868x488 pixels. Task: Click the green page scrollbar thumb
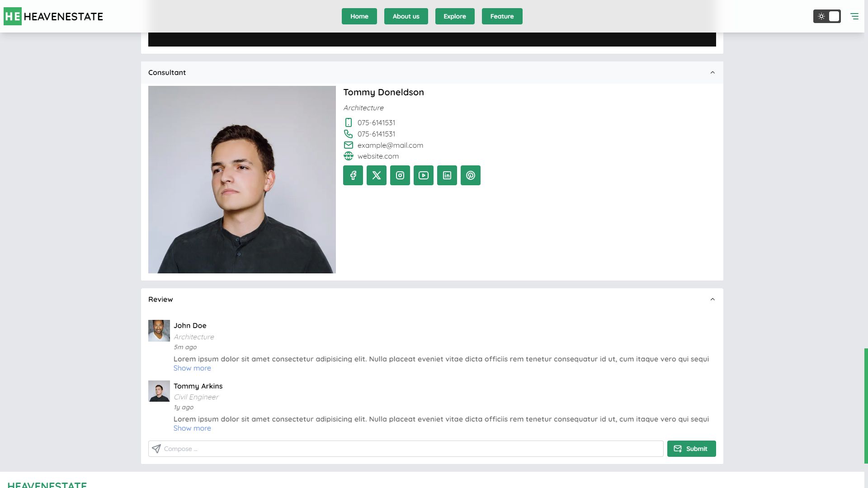click(x=866, y=405)
